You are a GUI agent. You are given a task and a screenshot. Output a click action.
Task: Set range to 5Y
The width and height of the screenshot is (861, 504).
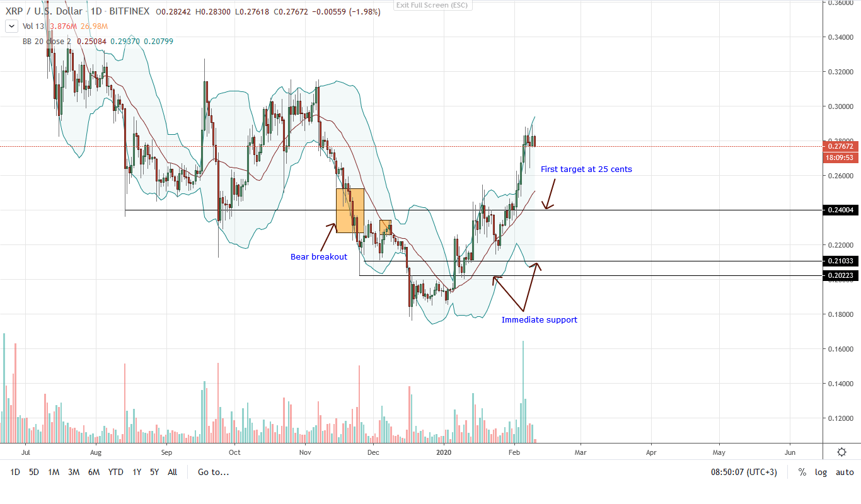(x=154, y=472)
